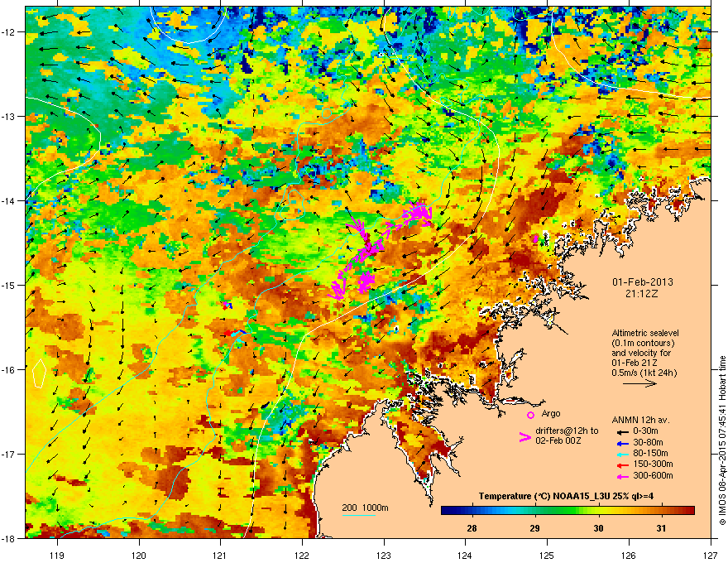Click the IMOS copyright timestamp text
The height and width of the screenshot is (563, 728).
pyautogui.click(x=722, y=440)
